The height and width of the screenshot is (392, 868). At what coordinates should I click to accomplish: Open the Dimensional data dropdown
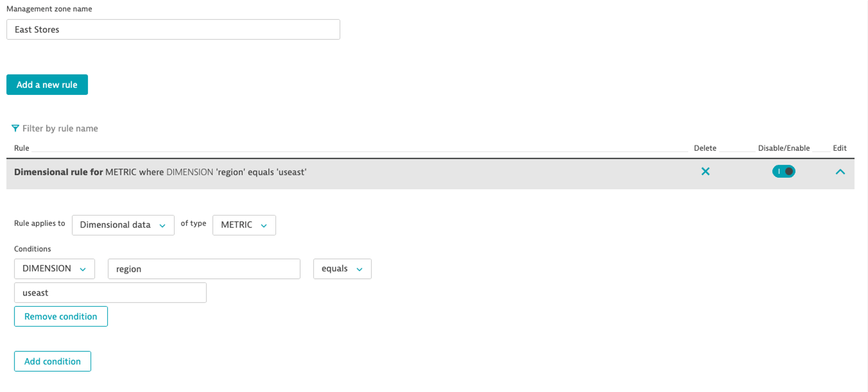pos(123,225)
